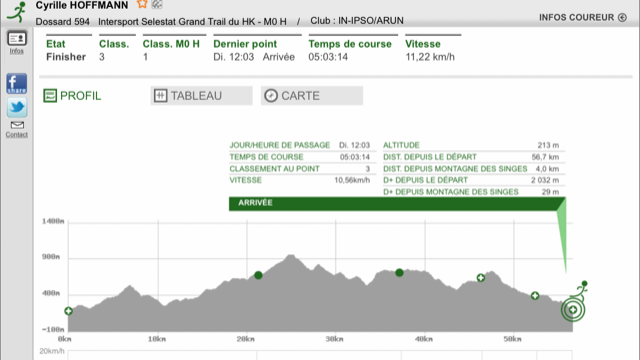The height and width of the screenshot is (360, 640).
Task: Click the runner figure at the finish
Action: coord(580,290)
